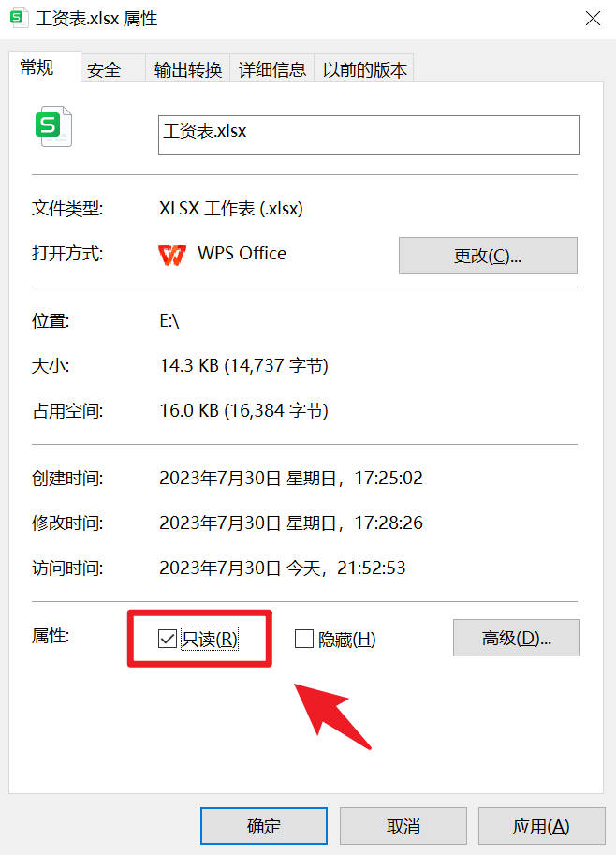Click the 隐藏(H) label text
Image resolution: width=616 pixels, height=855 pixels.
(x=347, y=639)
